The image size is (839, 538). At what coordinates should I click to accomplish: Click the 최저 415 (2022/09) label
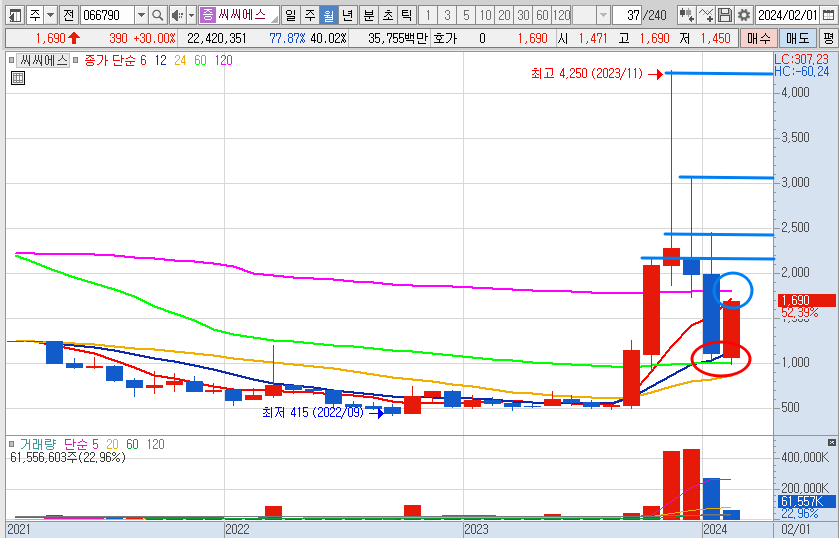pos(313,412)
